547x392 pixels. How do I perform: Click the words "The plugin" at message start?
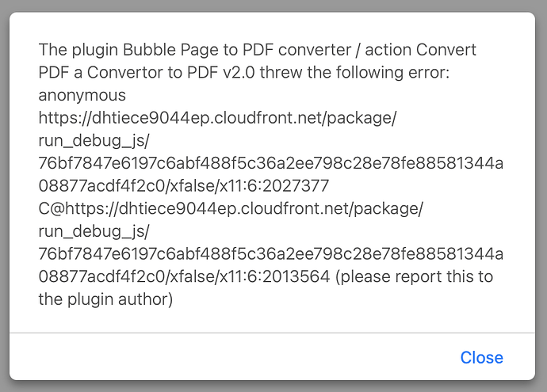click(73, 51)
